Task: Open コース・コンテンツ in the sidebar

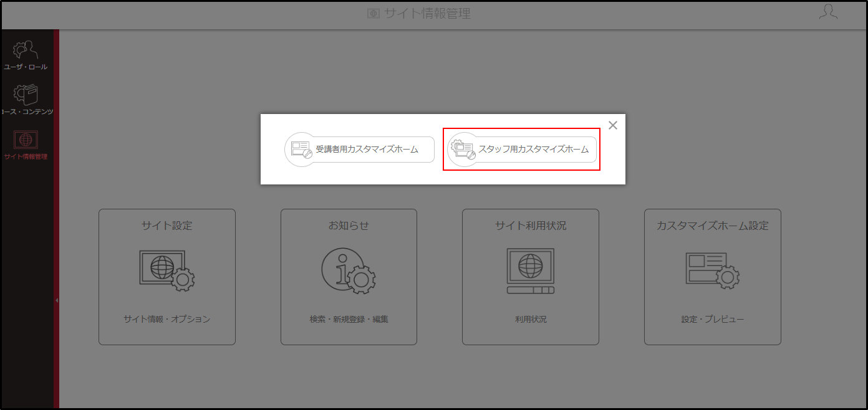Action: [x=26, y=100]
